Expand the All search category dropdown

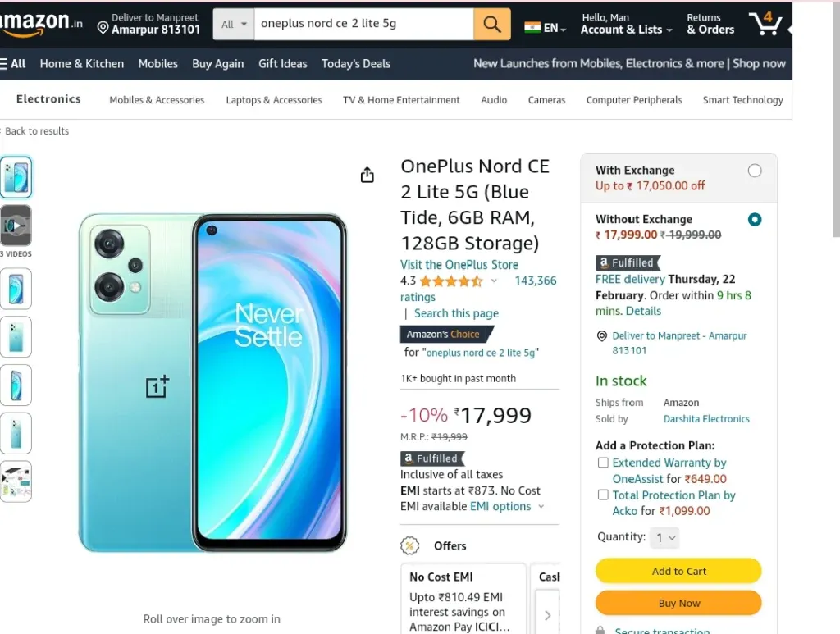(234, 24)
